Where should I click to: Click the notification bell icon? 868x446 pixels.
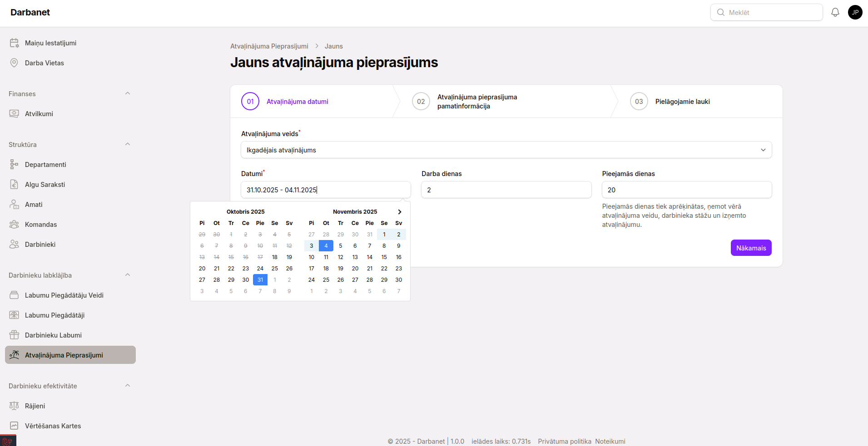click(x=835, y=12)
